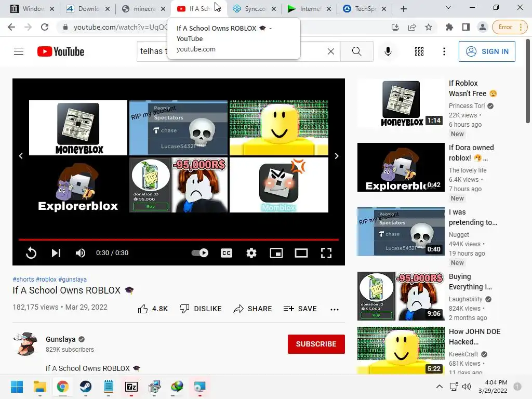The image size is (532, 399).
Task: Show next suggested videos arrow in player
Action: click(x=337, y=156)
